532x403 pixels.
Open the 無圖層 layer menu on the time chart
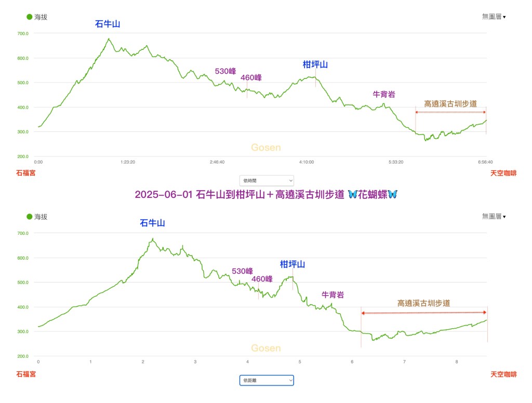pyautogui.click(x=494, y=17)
